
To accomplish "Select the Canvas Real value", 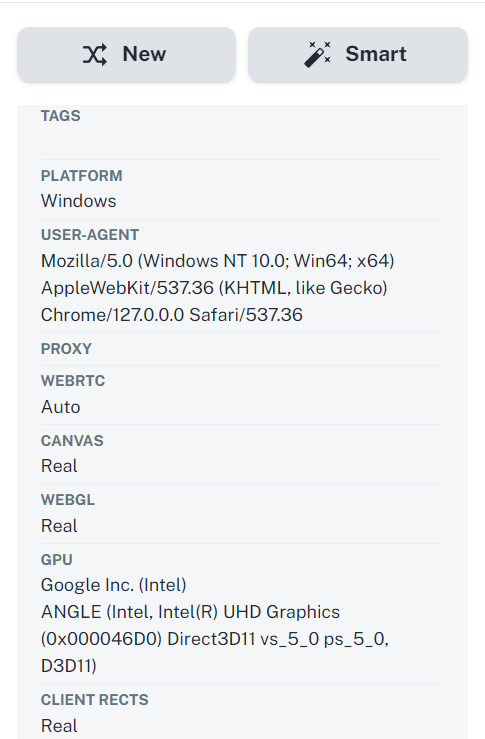I will (59, 466).
